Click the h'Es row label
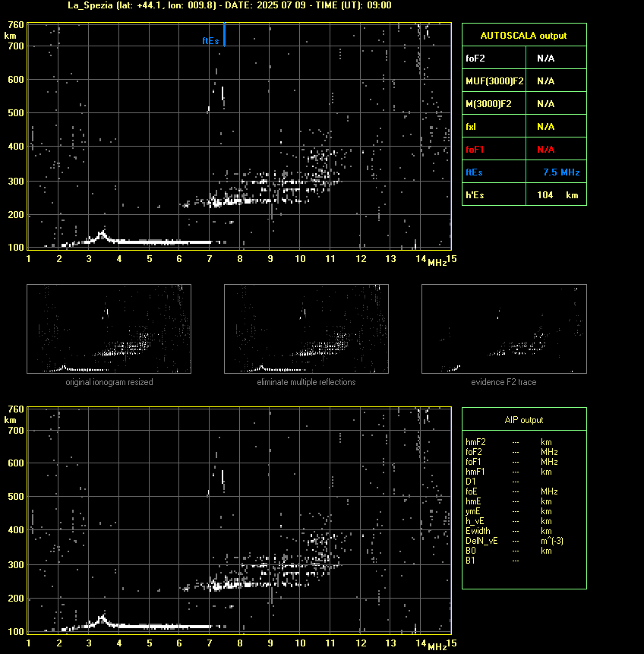644x654 pixels. pos(475,194)
